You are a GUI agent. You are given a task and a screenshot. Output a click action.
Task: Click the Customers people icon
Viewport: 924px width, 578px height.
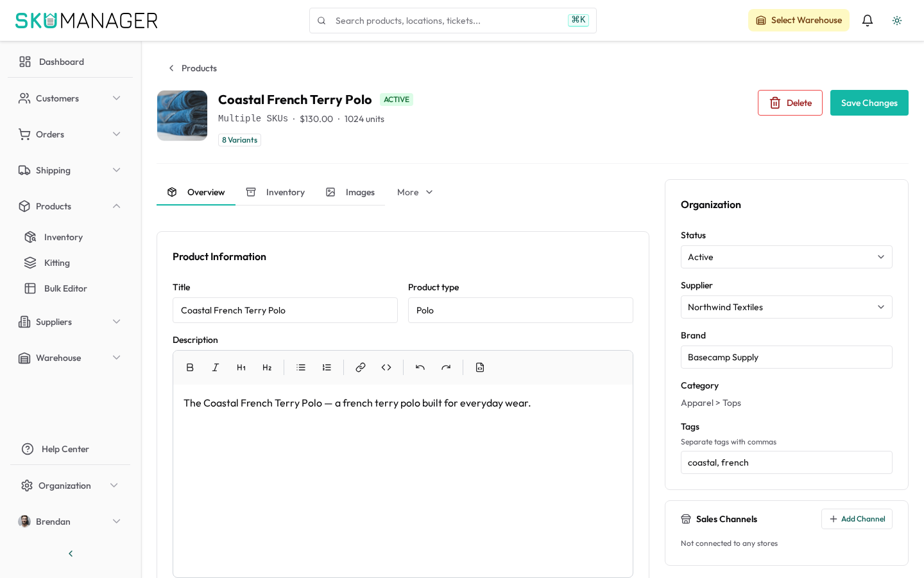[24, 98]
